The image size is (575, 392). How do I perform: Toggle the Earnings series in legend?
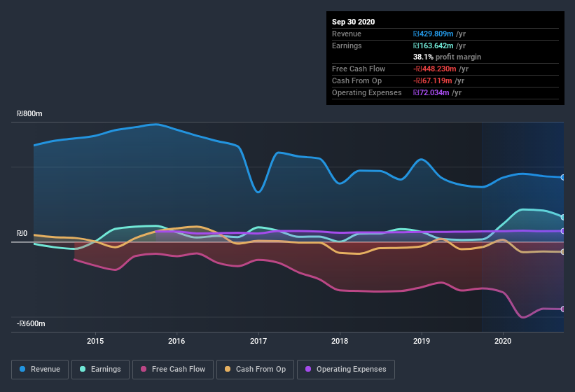[100, 369]
